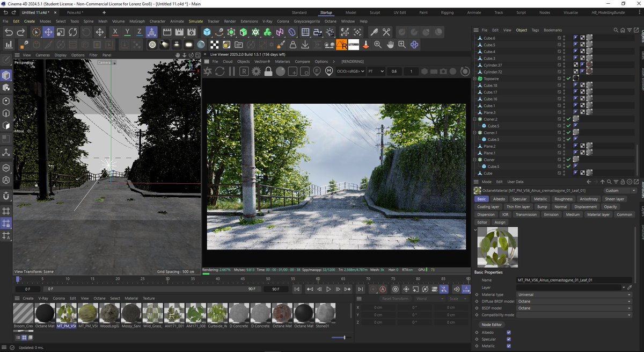644x352 pixels.
Task: Open the Roughness material tab
Action: point(563,199)
